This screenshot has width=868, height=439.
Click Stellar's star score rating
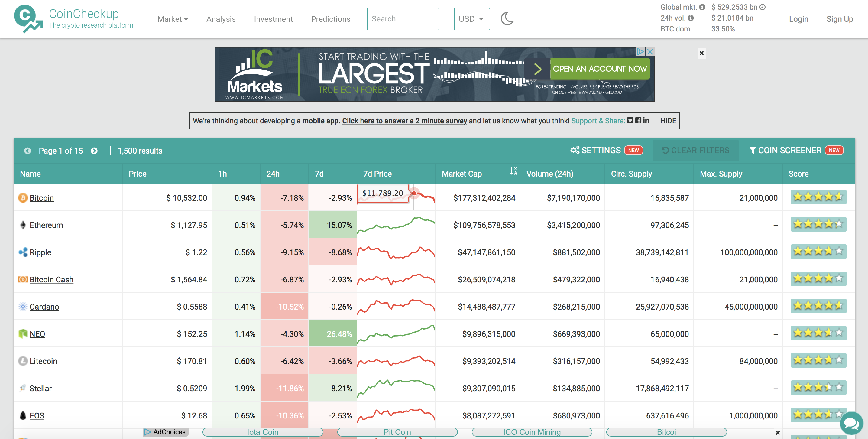pyautogui.click(x=818, y=387)
